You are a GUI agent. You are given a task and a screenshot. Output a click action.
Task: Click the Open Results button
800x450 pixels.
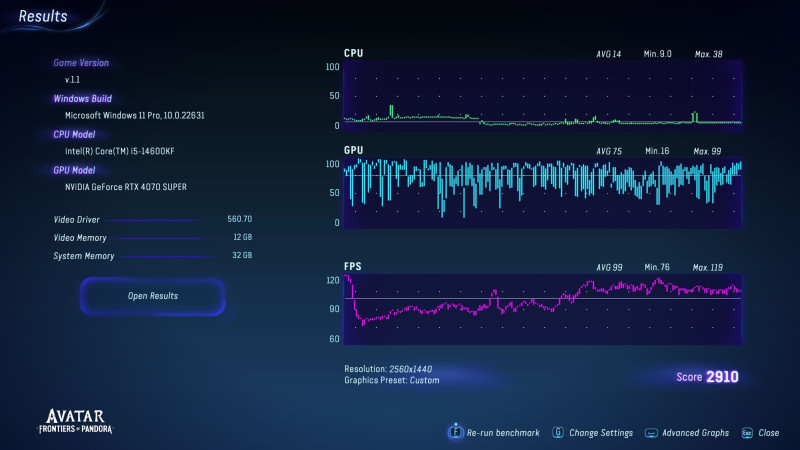(x=153, y=296)
